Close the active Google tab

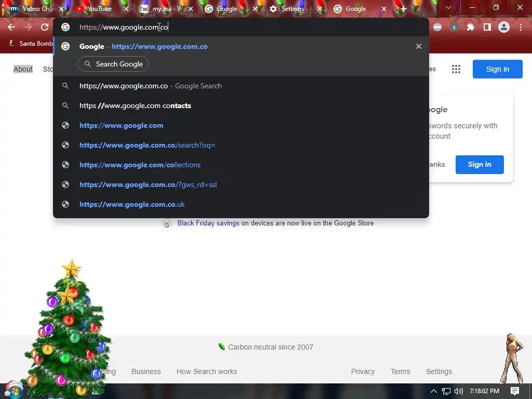point(384,9)
